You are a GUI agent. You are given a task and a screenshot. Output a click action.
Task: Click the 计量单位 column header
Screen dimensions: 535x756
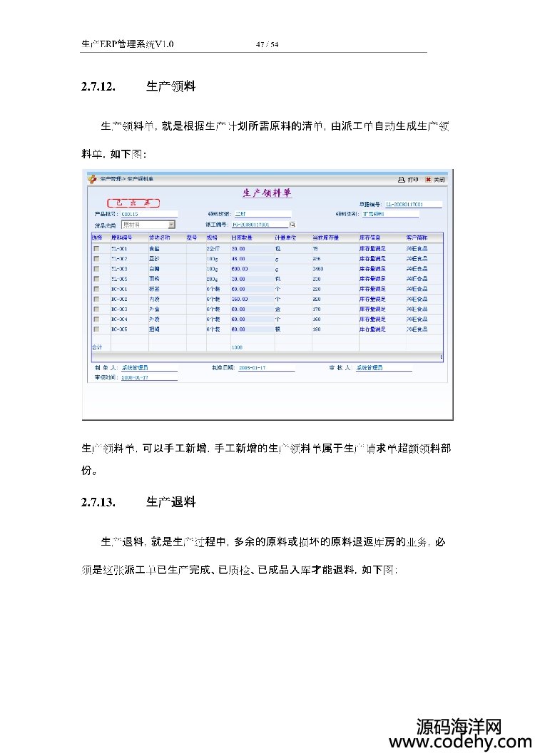point(285,237)
